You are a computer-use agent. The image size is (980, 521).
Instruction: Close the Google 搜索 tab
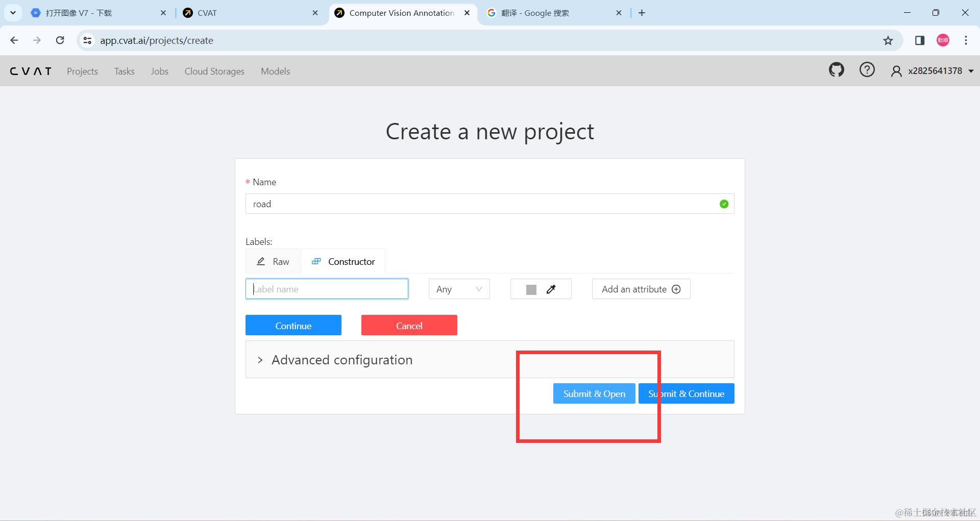coord(619,13)
